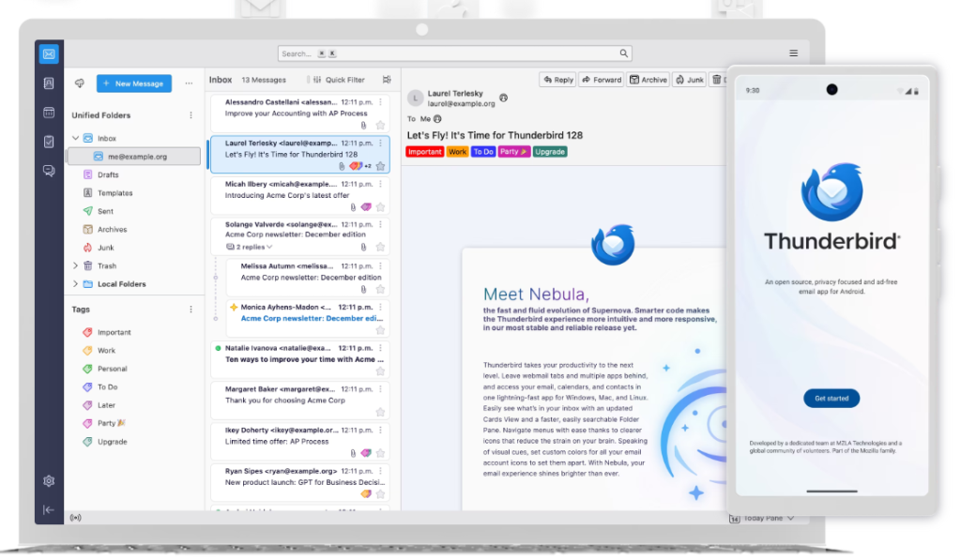
Task: Mark the open email as Junk
Action: point(690,80)
